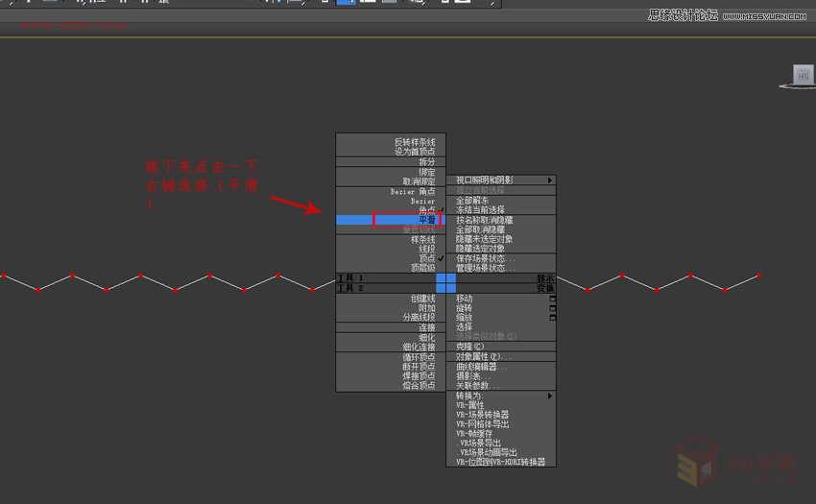The width and height of the screenshot is (816, 504).
Task: Click the settings box beside 移动
Action: 552,299
